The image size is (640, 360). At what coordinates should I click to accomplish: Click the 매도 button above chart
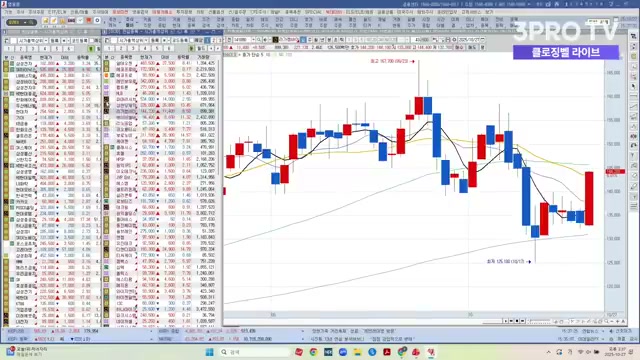pyautogui.click(x=471, y=47)
